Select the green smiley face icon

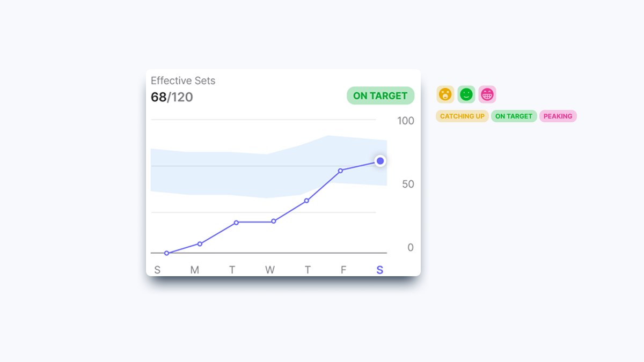click(466, 94)
